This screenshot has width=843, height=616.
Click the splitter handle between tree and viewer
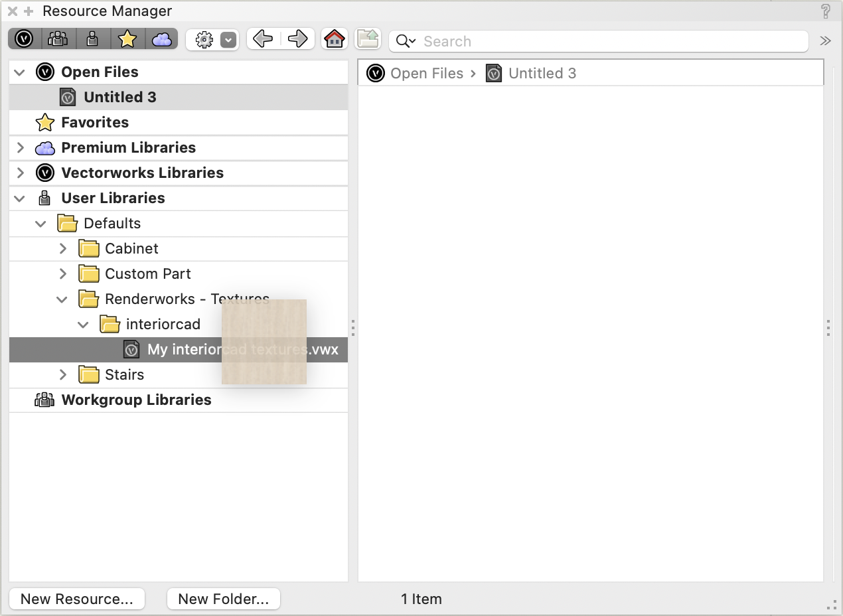[x=353, y=327]
